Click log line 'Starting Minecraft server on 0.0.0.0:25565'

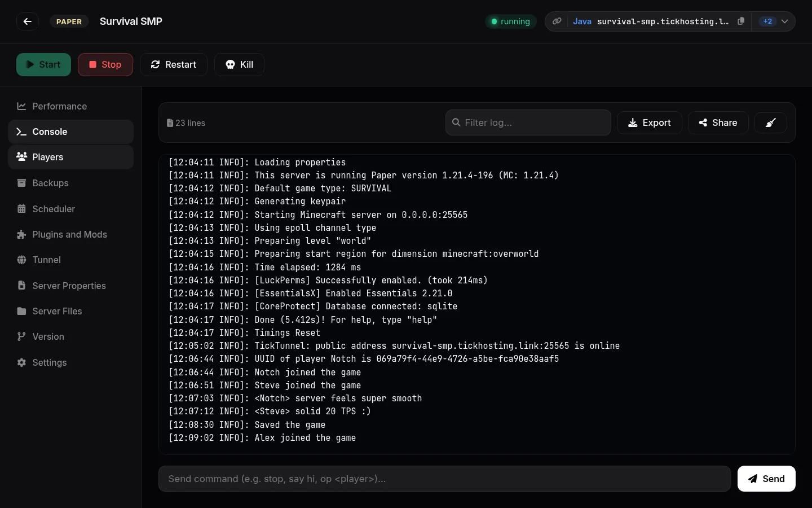coord(318,215)
